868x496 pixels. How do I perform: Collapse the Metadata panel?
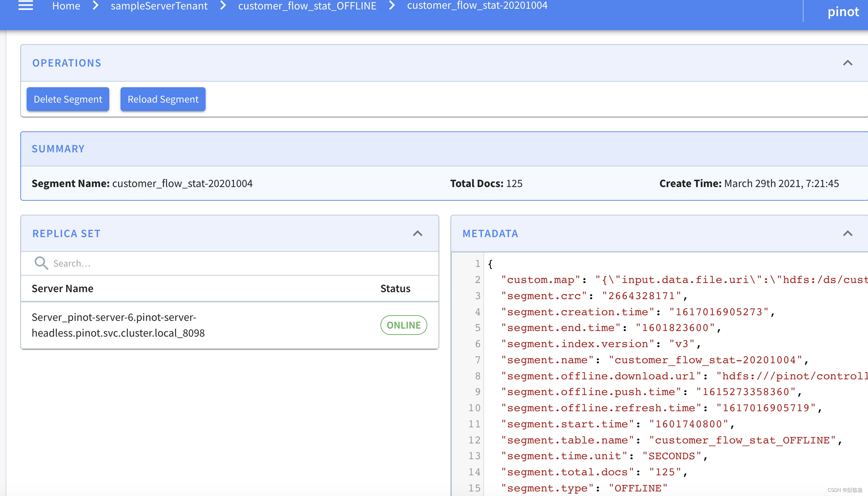point(847,234)
